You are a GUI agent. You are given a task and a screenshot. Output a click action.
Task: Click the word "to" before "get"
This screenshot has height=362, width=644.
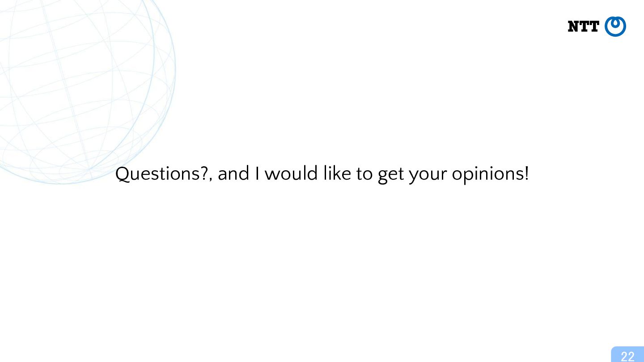[364, 174]
